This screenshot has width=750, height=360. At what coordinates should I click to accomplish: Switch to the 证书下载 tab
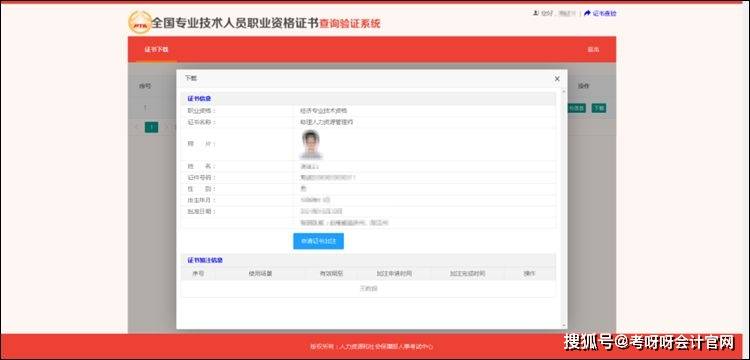tap(156, 50)
